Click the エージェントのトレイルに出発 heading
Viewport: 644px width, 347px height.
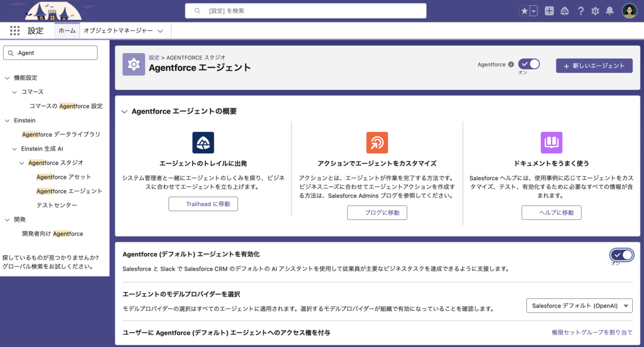[203, 163]
